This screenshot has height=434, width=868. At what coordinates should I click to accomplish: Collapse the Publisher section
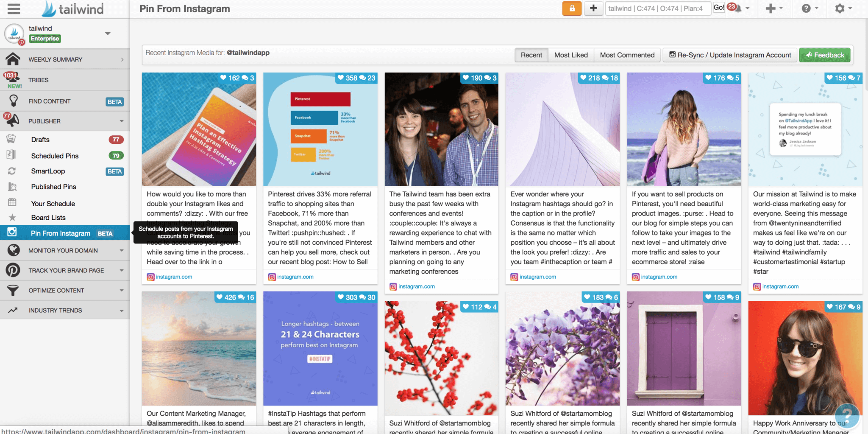tap(122, 121)
